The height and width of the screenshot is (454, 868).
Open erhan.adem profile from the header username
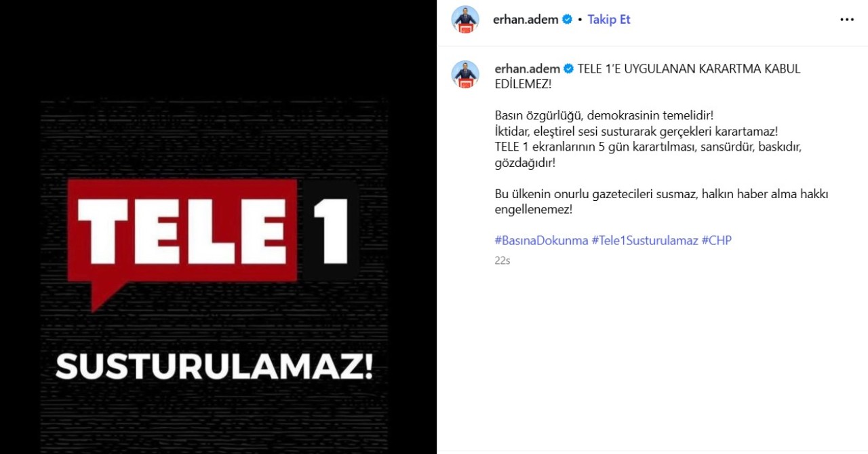coord(526,20)
